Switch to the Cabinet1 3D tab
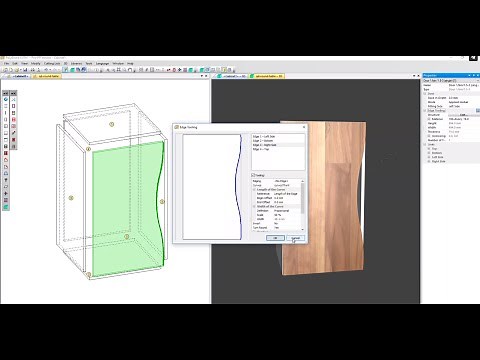The width and height of the screenshot is (480, 360). click(x=232, y=76)
